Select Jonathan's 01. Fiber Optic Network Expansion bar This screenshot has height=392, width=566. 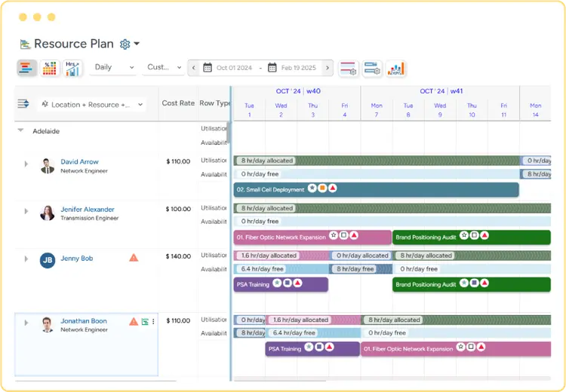[x=456, y=349]
